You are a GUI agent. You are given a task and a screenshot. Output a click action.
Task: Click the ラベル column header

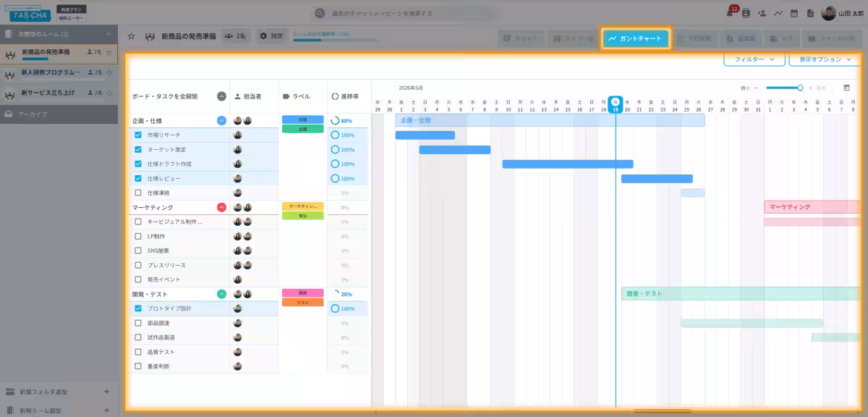[x=296, y=96]
